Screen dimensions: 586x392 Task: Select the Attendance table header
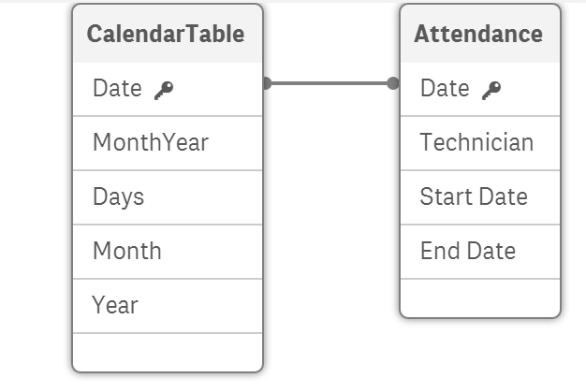tap(479, 35)
